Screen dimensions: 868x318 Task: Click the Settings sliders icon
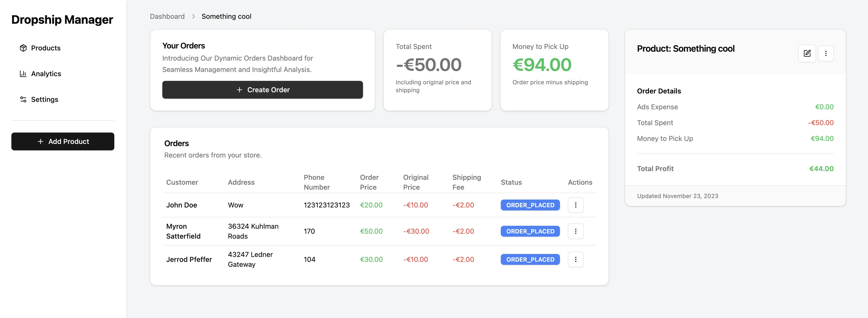coord(23,99)
